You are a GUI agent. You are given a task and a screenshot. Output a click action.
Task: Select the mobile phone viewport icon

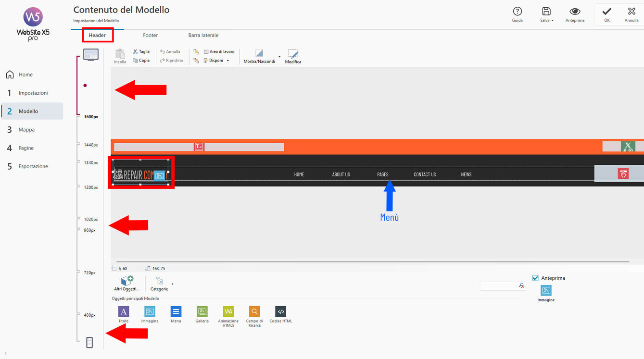(x=89, y=342)
